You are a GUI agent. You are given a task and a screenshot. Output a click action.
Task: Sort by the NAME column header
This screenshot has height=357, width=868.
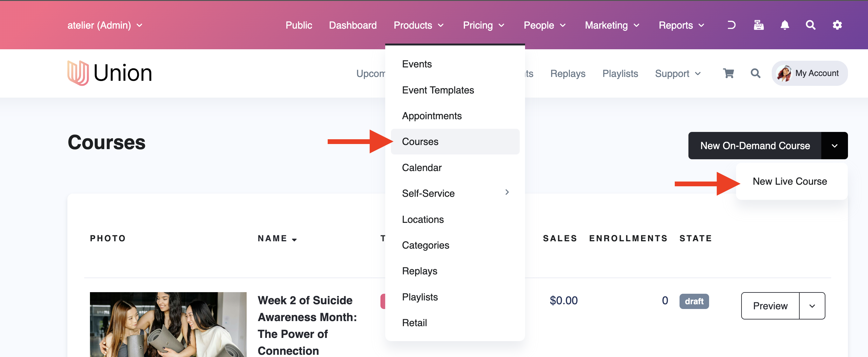(277, 238)
